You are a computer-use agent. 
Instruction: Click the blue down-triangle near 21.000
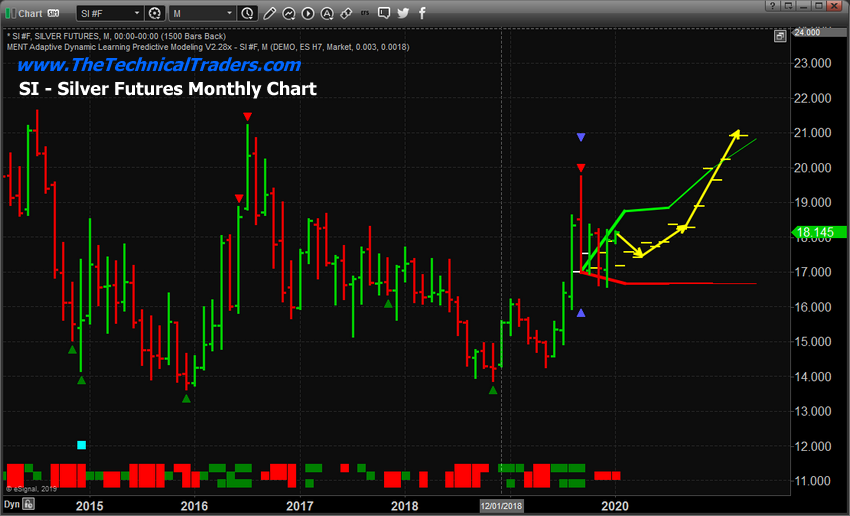click(581, 137)
